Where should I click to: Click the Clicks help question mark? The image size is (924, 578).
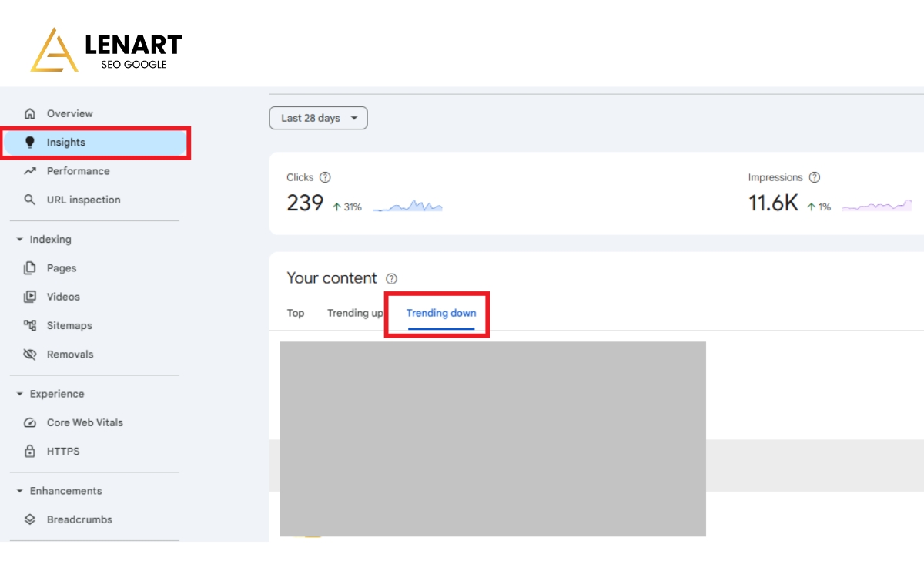[325, 177]
